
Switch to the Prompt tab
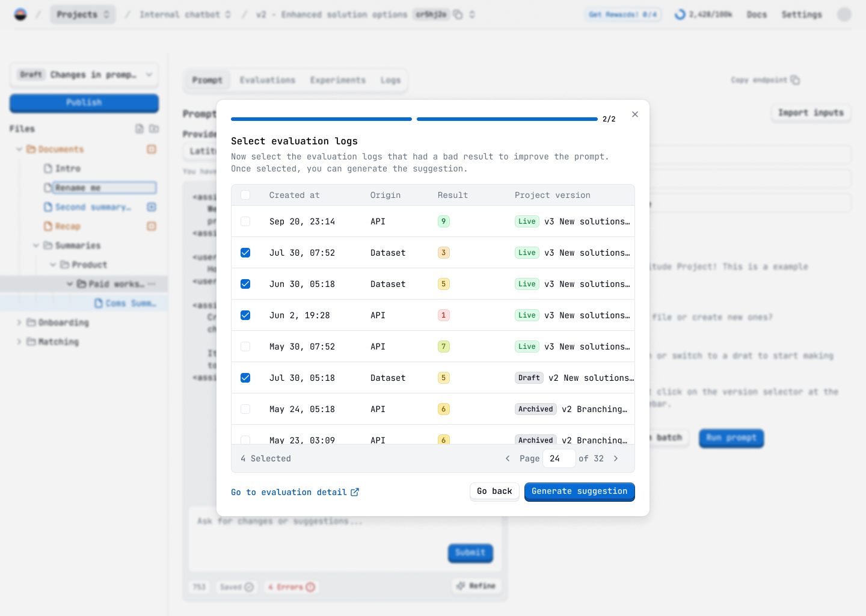click(x=207, y=80)
